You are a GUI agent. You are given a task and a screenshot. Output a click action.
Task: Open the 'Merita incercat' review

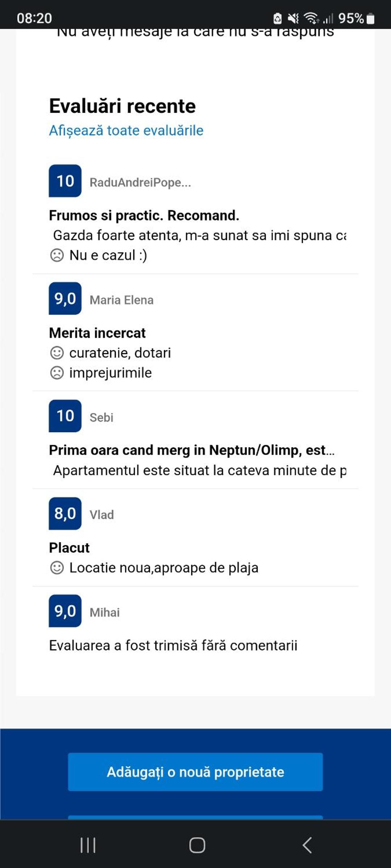click(97, 333)
